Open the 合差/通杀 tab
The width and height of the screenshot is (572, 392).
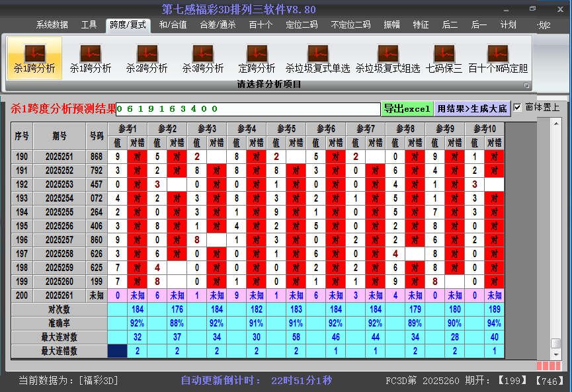tap(218, 25)
